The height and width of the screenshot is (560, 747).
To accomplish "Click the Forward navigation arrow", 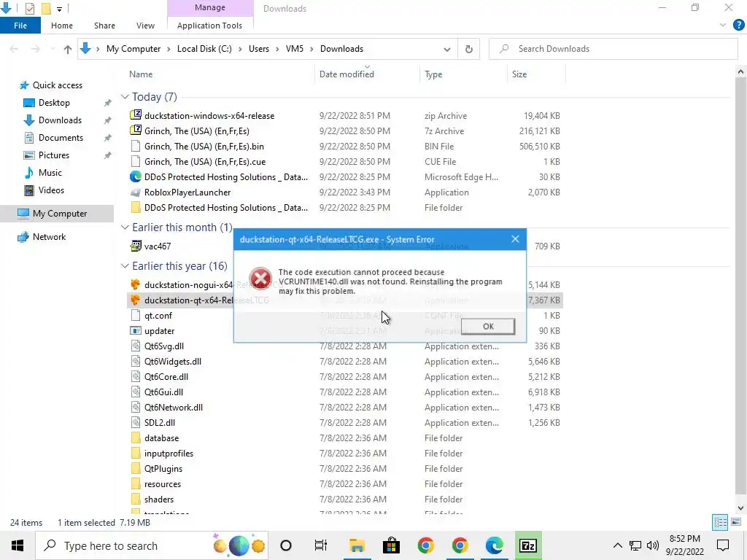I will pos(36,49).
